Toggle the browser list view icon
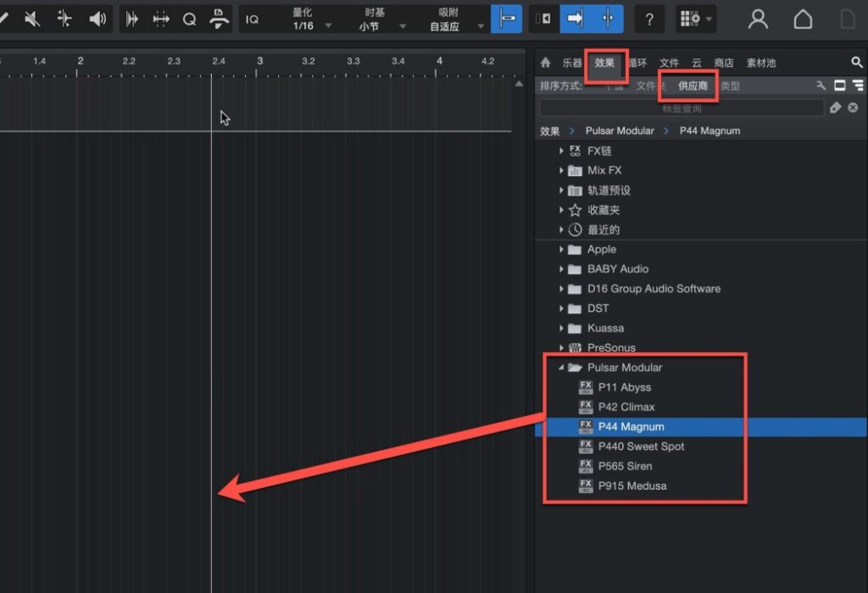 (858, 86)
